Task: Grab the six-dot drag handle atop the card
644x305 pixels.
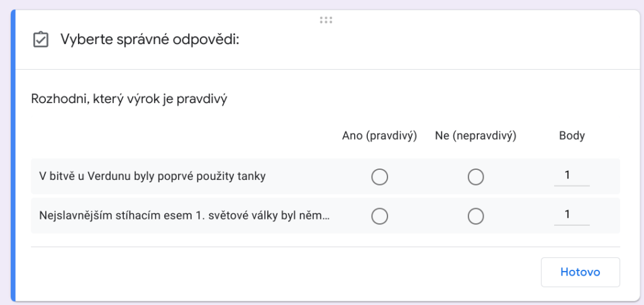Action: (326, 20)
